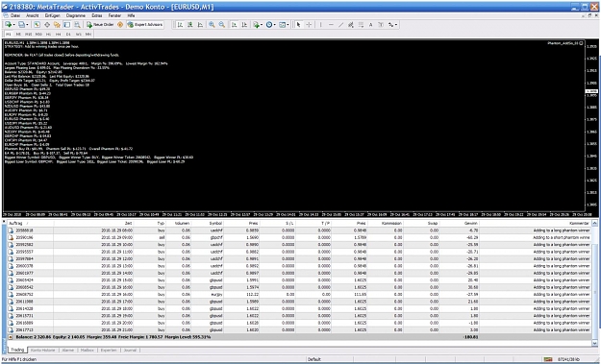Click the templates icon
This screenshot has width=601, height=364.
(x=282, y=25)
